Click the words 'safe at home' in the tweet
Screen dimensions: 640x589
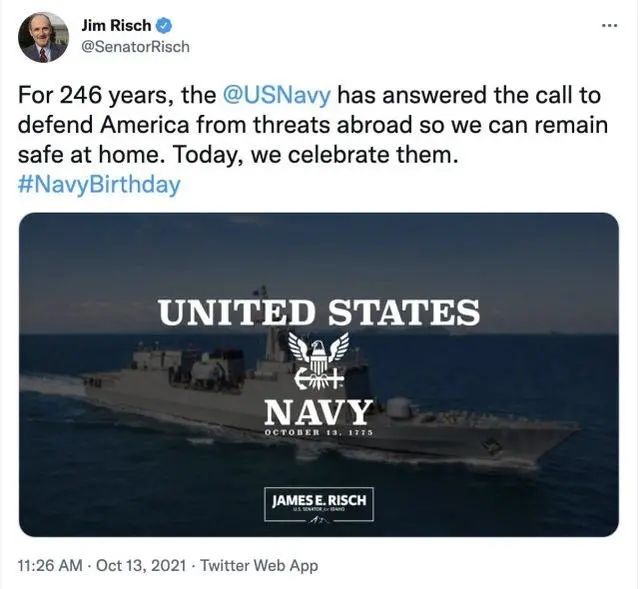pos(85,156)
